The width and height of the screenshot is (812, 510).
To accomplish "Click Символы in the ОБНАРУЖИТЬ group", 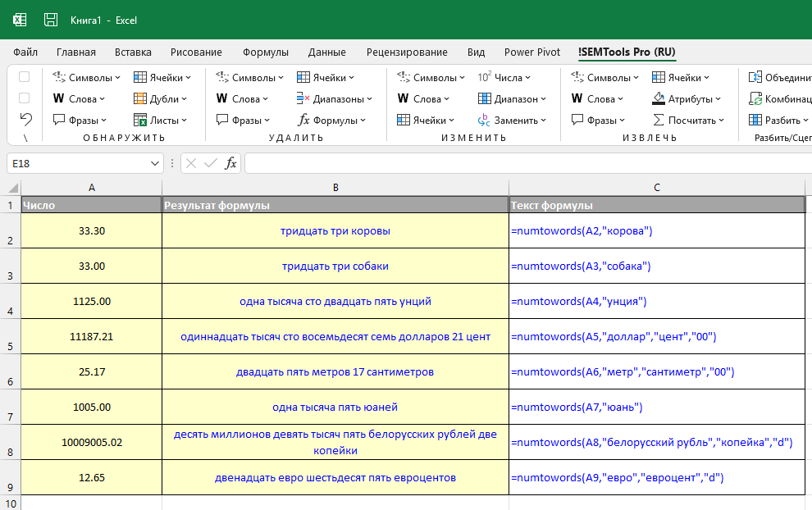I will pyautogui.click(x=86, y=78).
